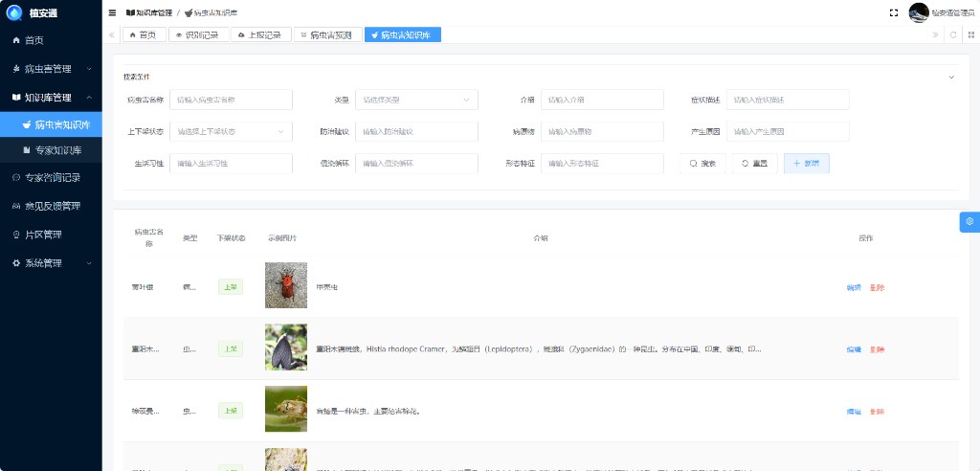
Task: Focus the 形态特征 input field
Action: pyautogui.click(x=602, y=164)
